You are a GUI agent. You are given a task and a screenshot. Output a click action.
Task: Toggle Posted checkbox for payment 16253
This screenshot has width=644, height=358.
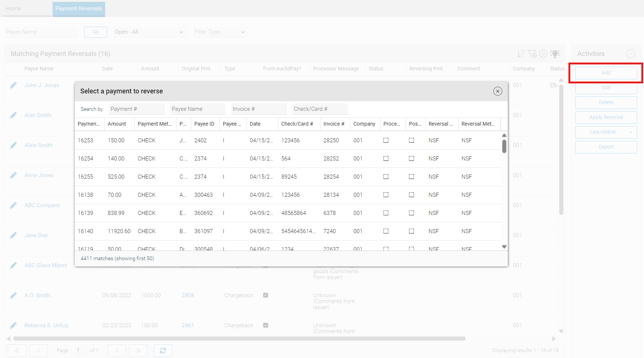pyautogui.click(x=412, y=140)
